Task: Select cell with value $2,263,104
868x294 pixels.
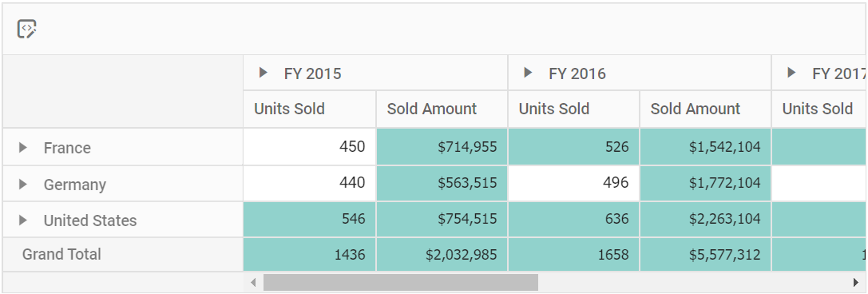Action: click(x=705, y=219)
